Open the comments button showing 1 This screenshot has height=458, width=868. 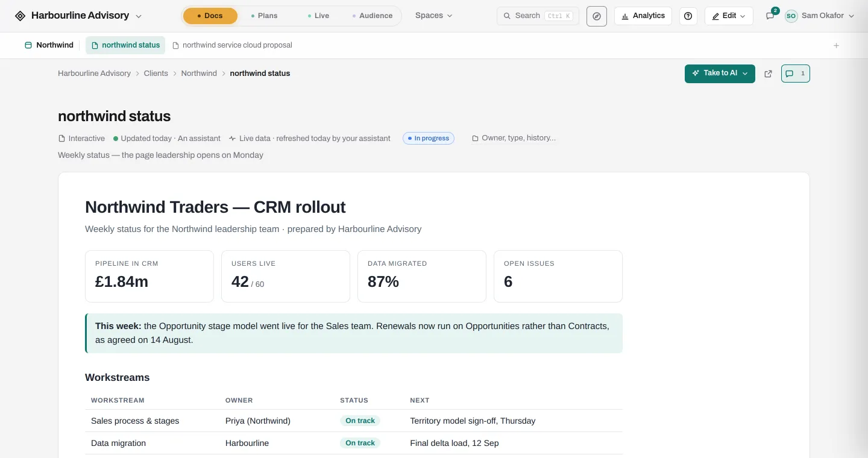coord(795,74)
